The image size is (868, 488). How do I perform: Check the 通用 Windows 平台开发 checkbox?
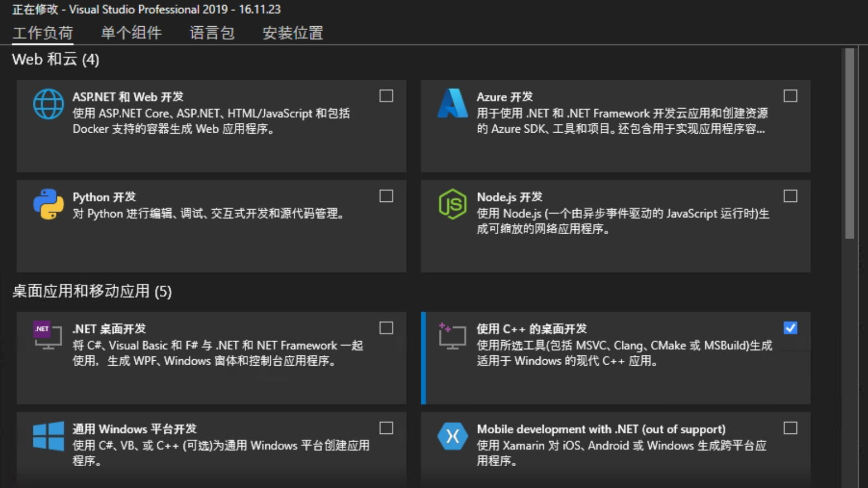tap(387, 428)
